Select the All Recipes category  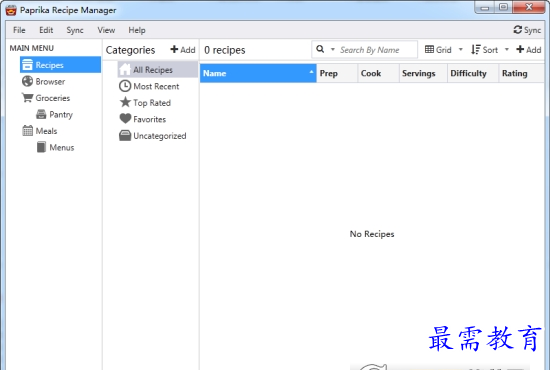158,69
